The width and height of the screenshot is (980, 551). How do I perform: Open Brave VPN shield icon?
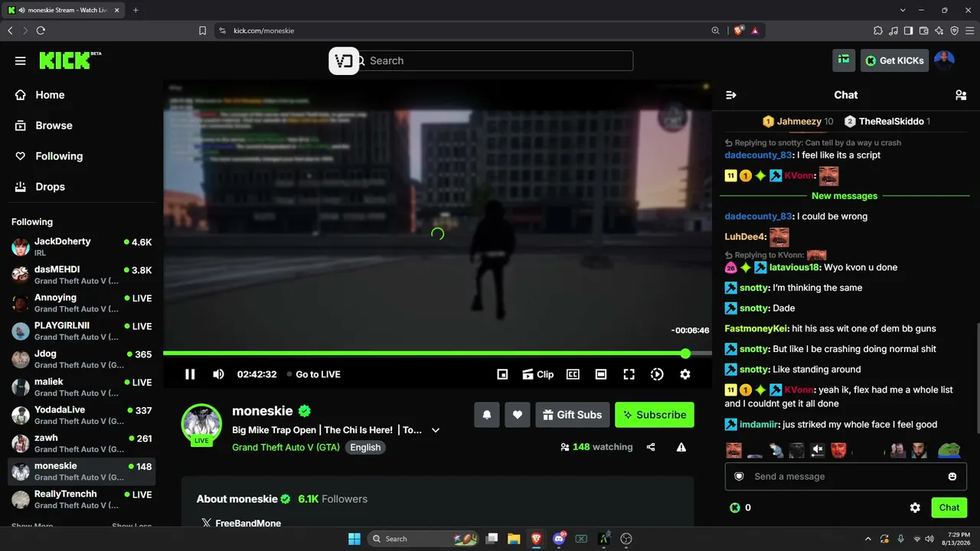(955, 31)
